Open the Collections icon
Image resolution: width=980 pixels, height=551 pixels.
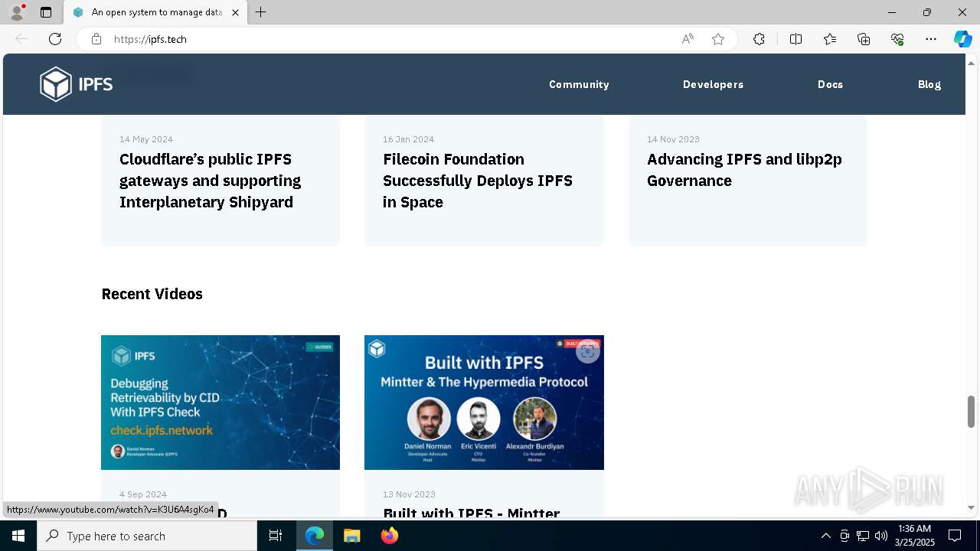(864, 39)
